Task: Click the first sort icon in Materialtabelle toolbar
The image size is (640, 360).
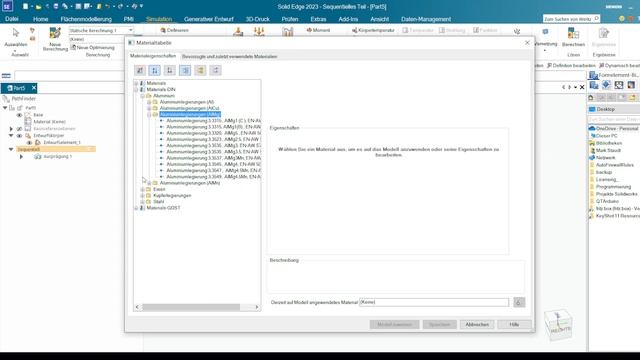Action: pos(140,70)
